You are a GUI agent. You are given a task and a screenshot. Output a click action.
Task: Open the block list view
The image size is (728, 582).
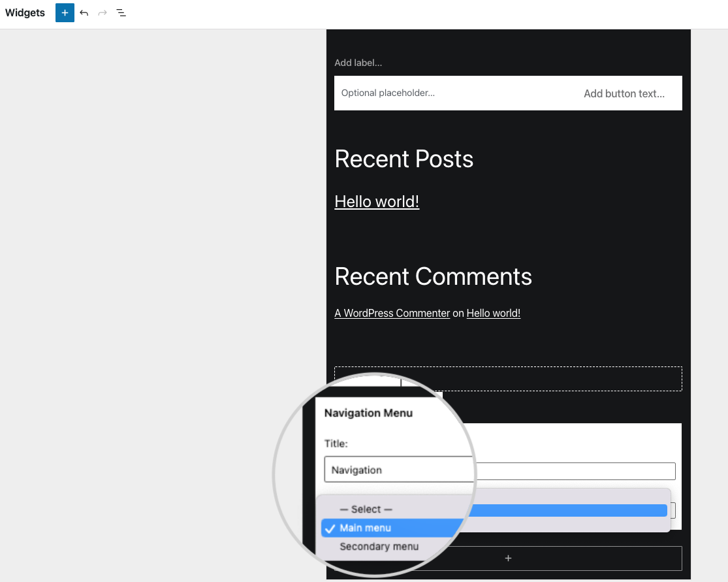[121, 12]
